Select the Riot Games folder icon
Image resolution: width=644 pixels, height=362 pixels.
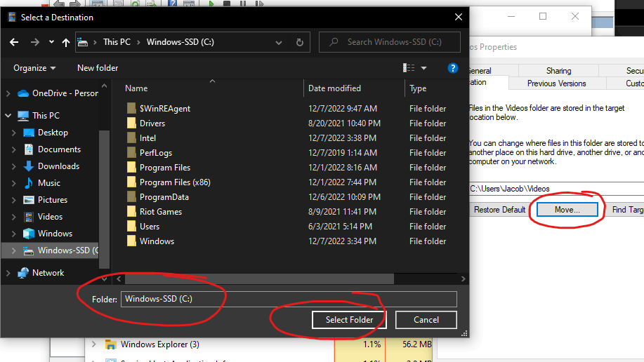click(131, 212)
